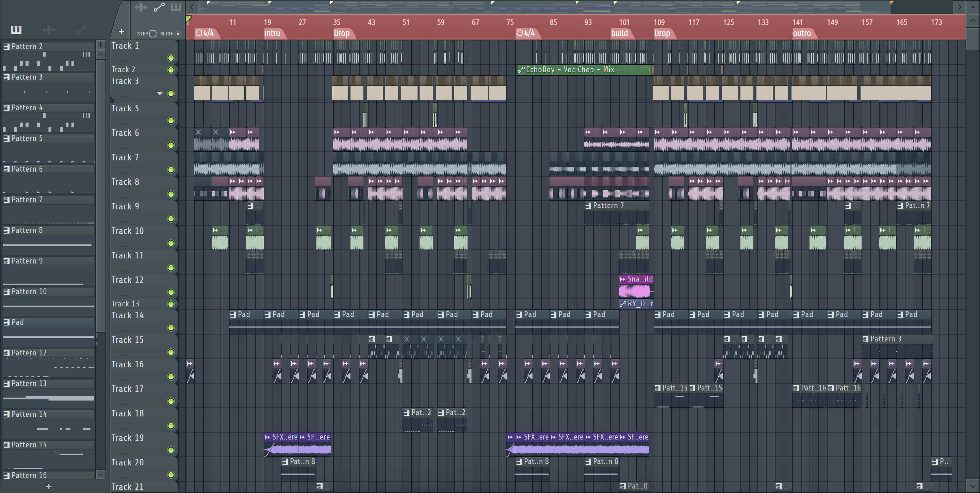980x493 pixels.
Task: Enable the SLIDE radio button
Action: tap(178, 33)
